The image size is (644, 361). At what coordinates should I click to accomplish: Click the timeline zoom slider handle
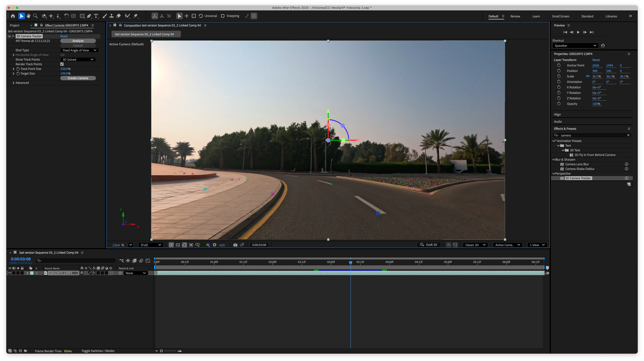pos(162,351)
